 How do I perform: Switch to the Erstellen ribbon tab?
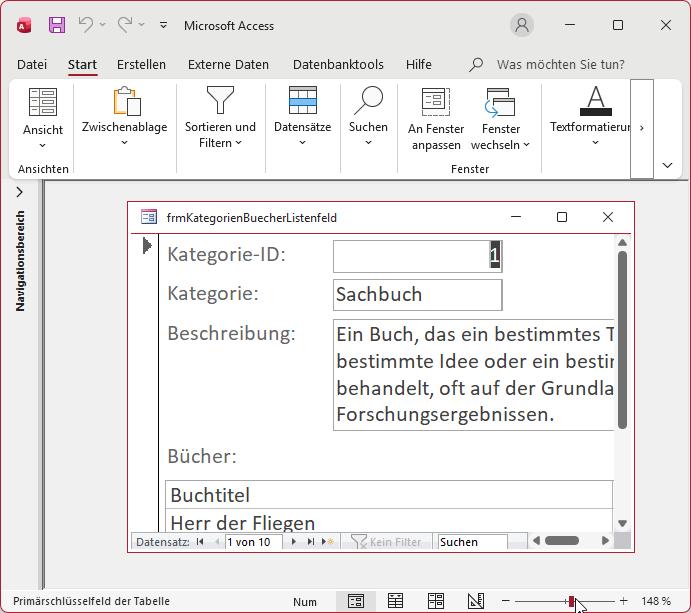point(141,64)
